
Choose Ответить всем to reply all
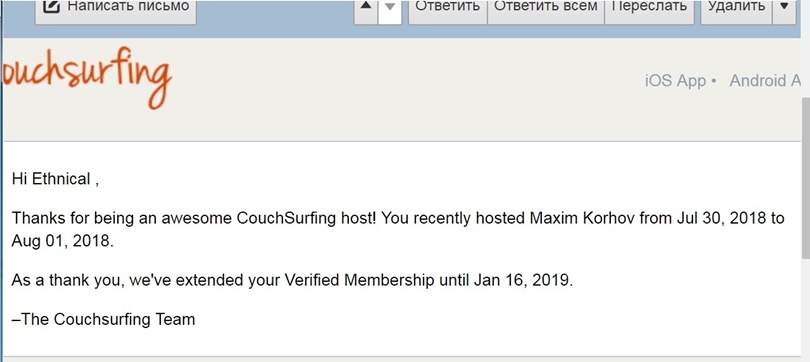[546, 7]
